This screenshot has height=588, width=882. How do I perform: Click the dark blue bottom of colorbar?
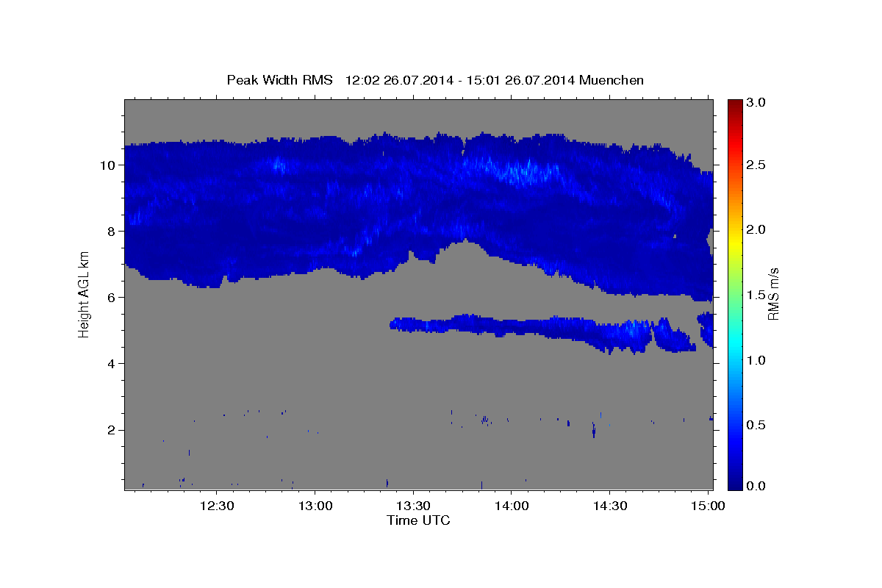[735, 481]
